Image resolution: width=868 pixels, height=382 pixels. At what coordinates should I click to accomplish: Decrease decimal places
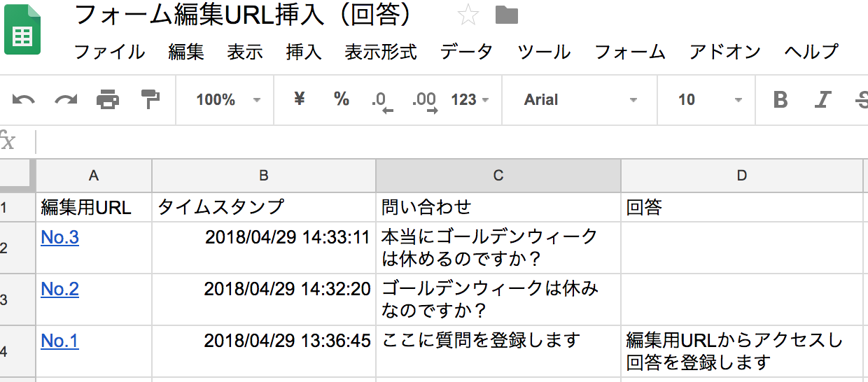point(383,101)
